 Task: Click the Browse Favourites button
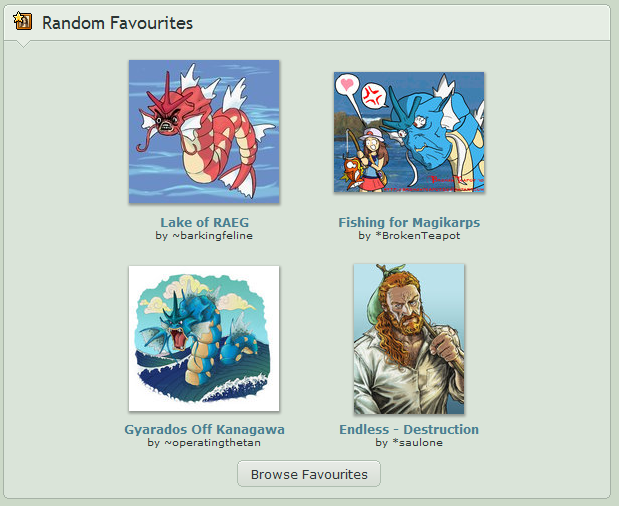[x=309, y=474]
